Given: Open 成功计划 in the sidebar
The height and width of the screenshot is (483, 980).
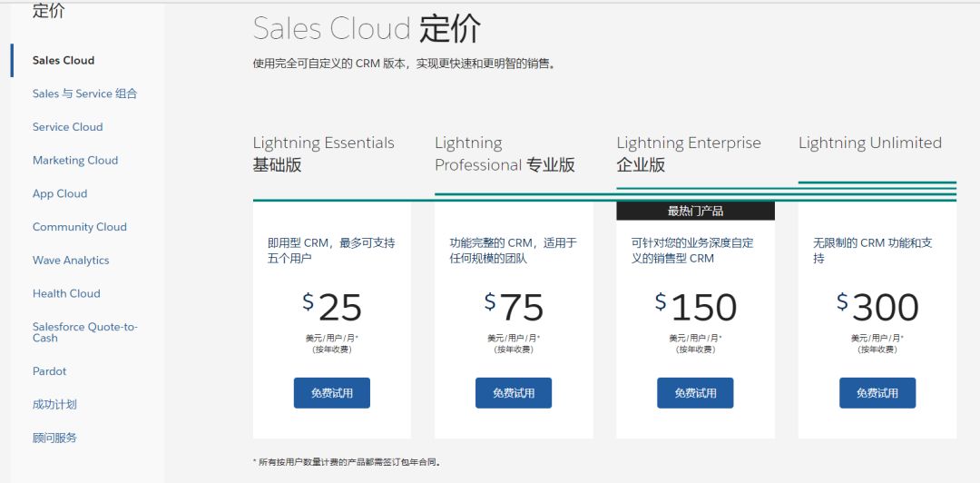Looking at the screenshot, I should click(54, 405).
